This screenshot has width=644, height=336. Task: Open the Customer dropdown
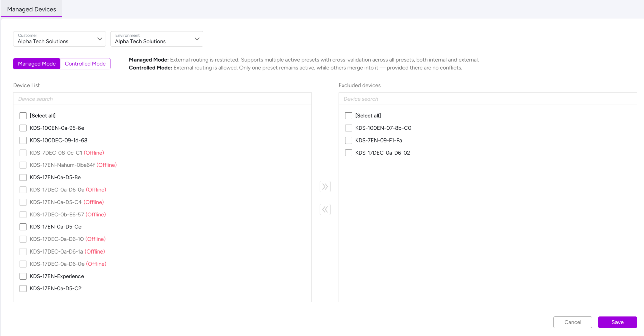tap(59, 39)
